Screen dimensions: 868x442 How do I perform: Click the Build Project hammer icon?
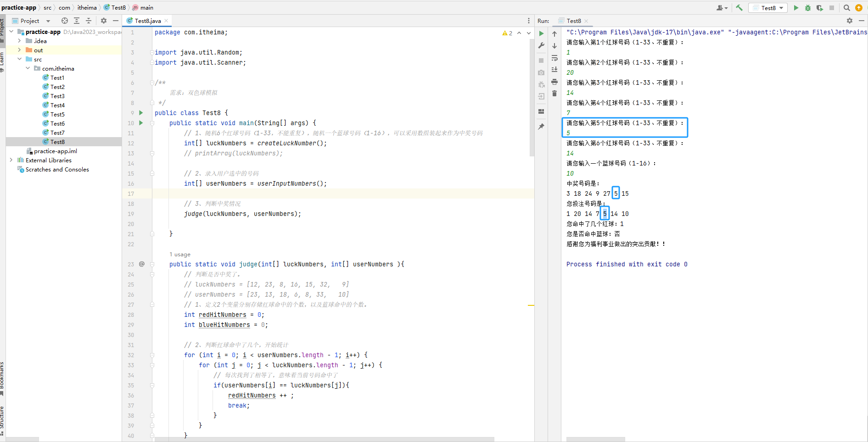click(x=739, y=8)
